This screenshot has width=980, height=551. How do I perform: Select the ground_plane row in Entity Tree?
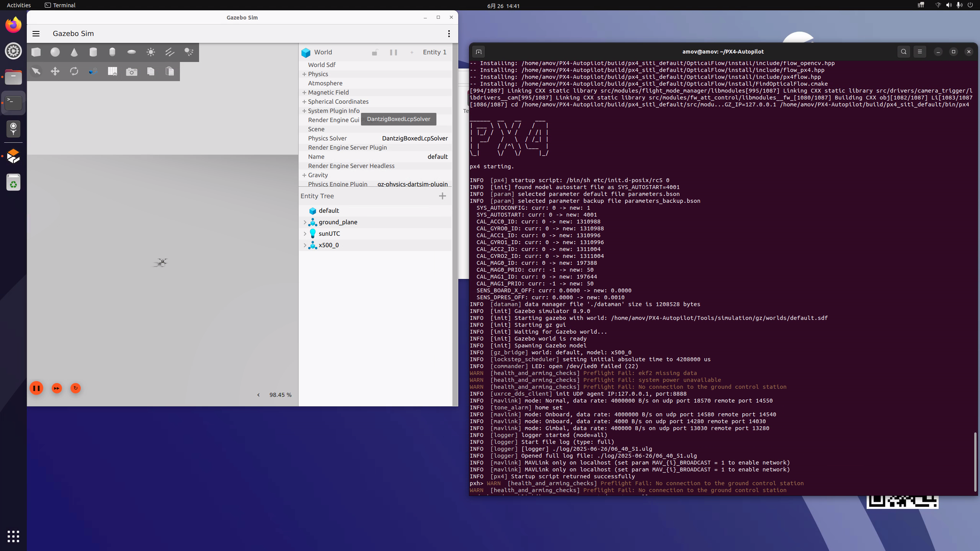tap(376, 222)
